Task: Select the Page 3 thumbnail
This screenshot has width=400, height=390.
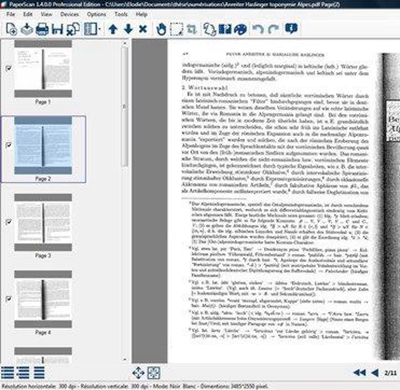Action: [43, 222]
